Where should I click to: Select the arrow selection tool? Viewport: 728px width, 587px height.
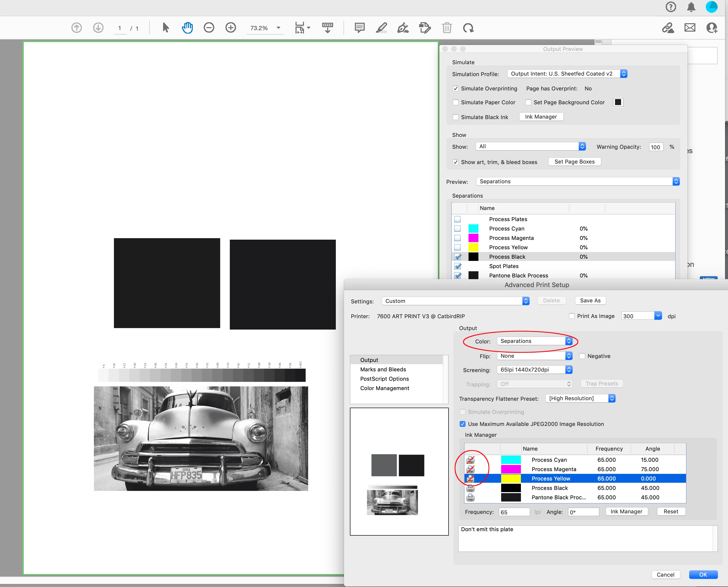pos(165,28)
